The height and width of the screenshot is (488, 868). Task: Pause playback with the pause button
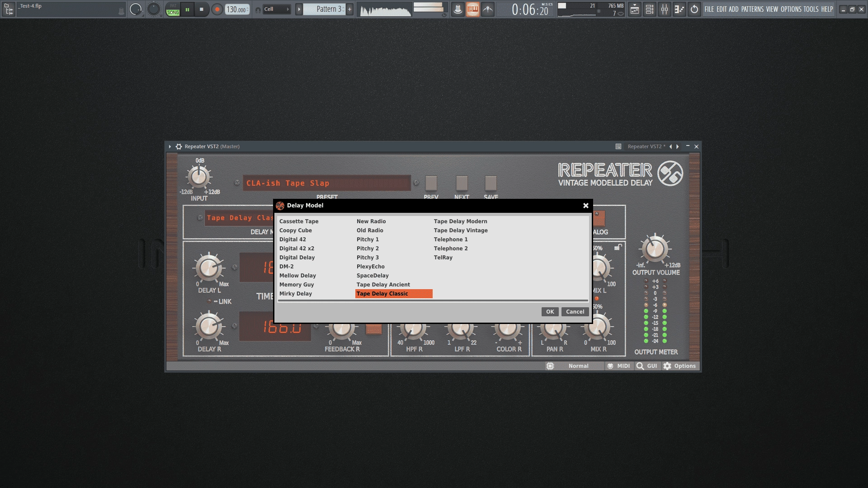point(187,9)
